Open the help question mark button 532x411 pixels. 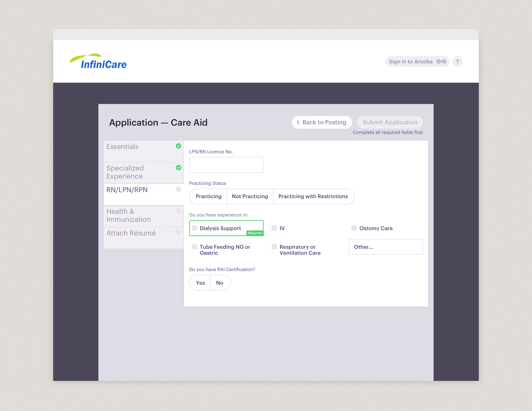point(457,61)
